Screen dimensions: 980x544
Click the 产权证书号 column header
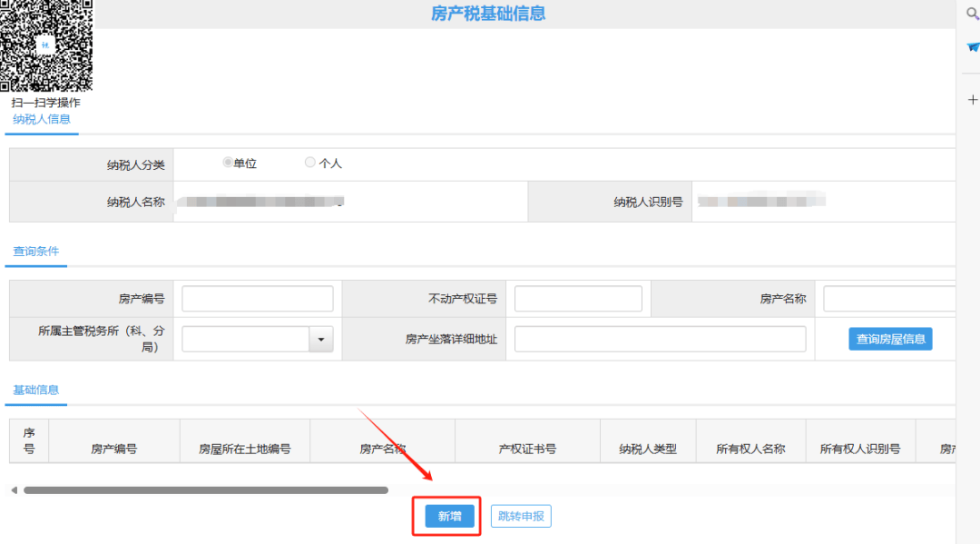(x=526, y=447)
